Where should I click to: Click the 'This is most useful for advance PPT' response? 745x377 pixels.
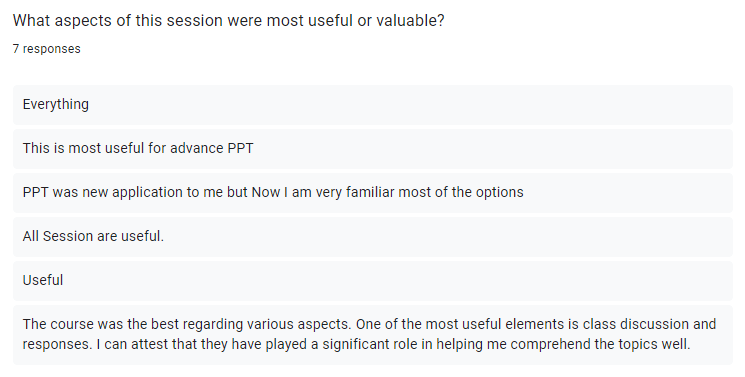372,148
